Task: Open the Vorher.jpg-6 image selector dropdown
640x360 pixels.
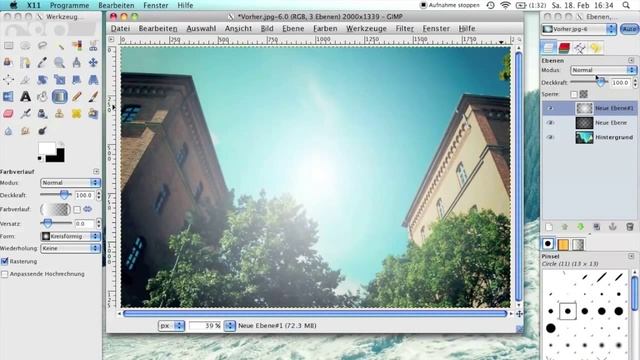Action: click(579, 29)
